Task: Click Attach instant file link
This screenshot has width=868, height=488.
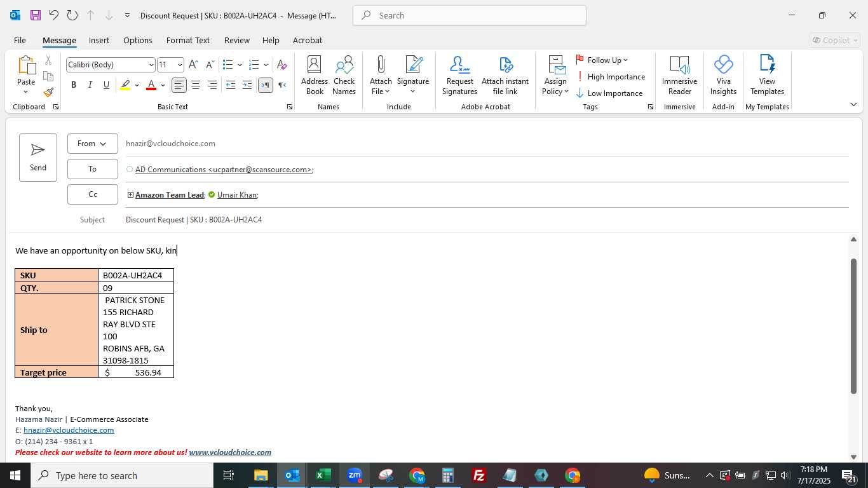Action: (x=505, y=75)
